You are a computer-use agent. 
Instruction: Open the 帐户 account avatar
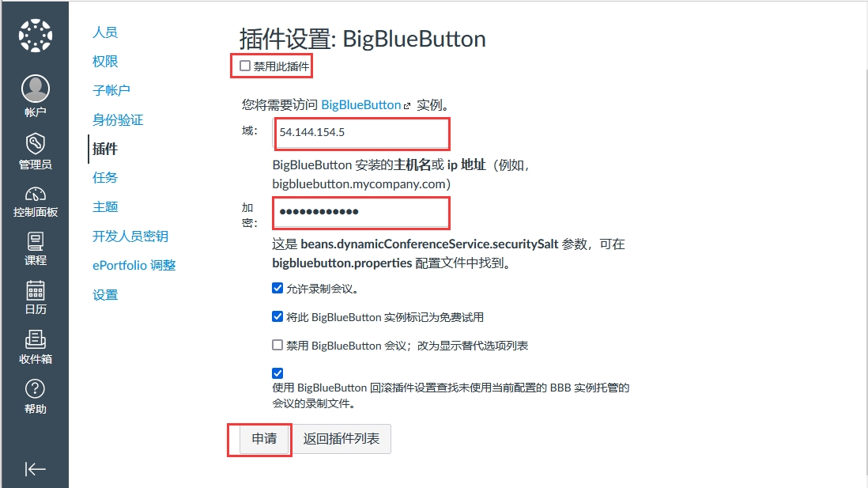click(36, 89)
